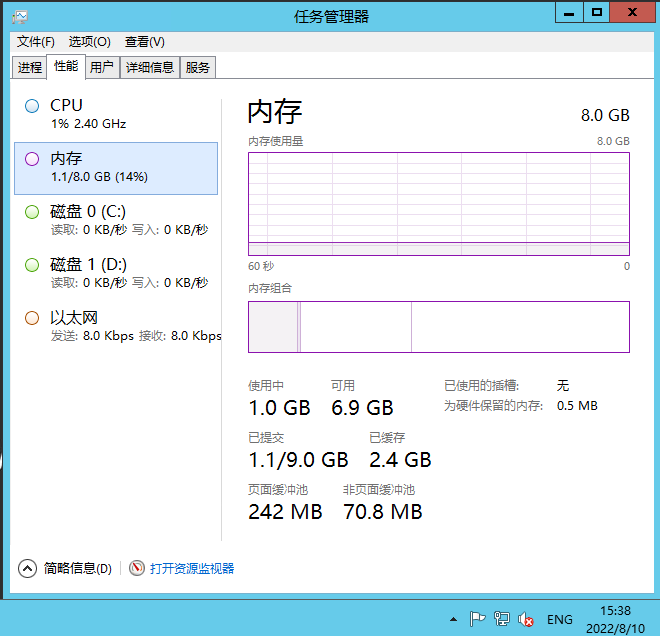Click the green 磁盘 0 (C:) circle icon
Image resolution: width=660 pixels, height=636 pixels.
pyautogui.click(x=32, y=212)
